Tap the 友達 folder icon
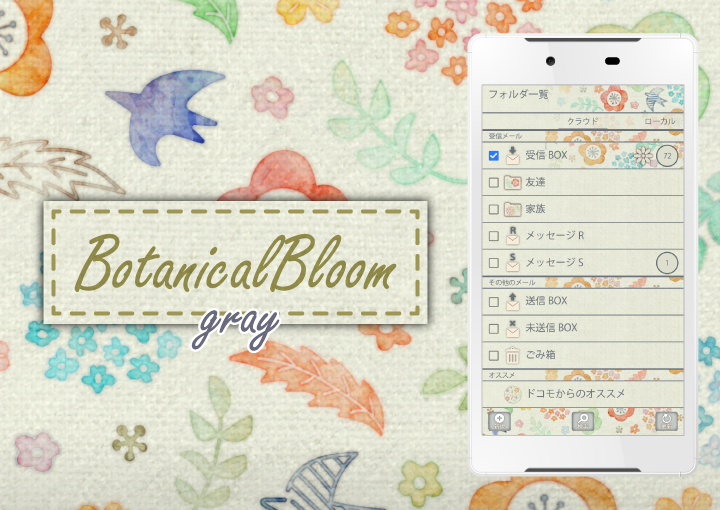 [512, 182]
